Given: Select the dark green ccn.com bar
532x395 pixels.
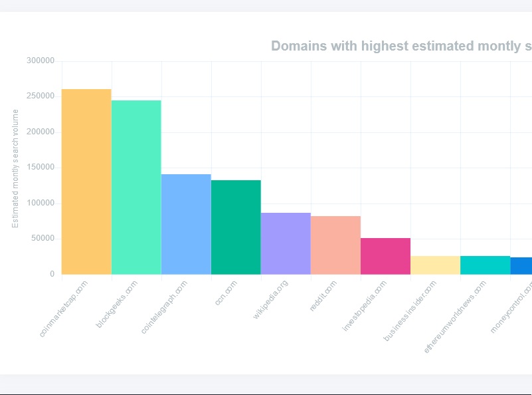Looking at the screenshot, I should [x=236, y=227].
